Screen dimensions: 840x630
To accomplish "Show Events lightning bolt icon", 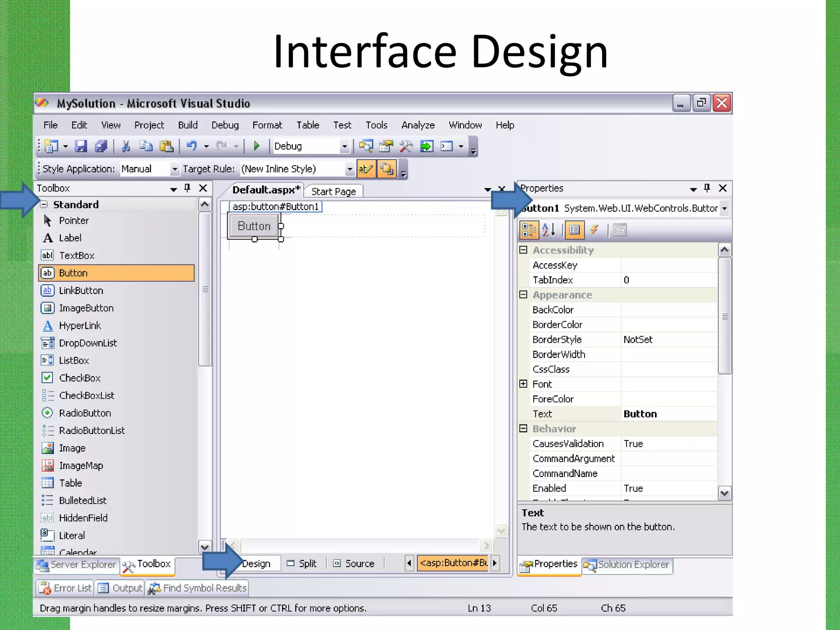I will [594, 230].
